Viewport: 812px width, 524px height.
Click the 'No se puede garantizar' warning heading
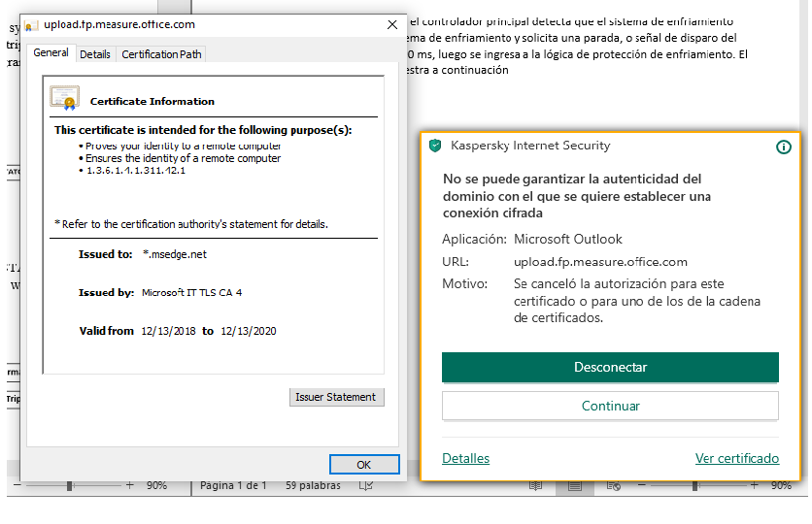pyautogui.click(x=576, y=196)
